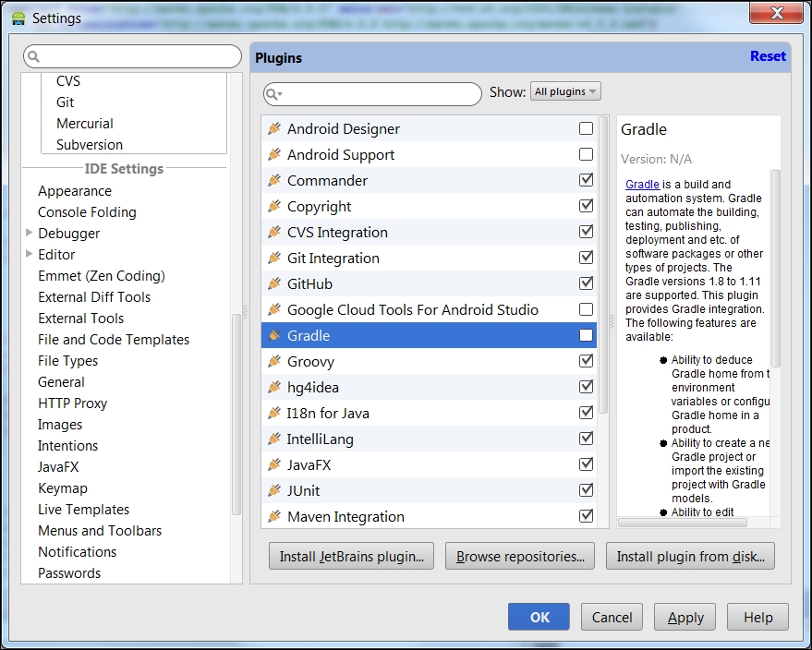Toggle the Git Integration checkbox
Screen dimensions: 812x650
pos(586,258)
